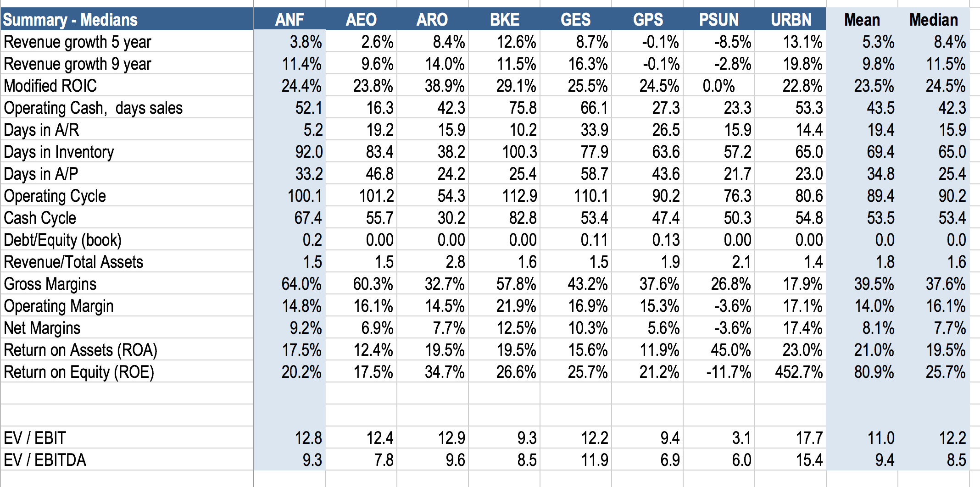Screen dimensions: 980x487
Task: Select the Median column header
Action: pyautogui.click(x=934, y=20)
